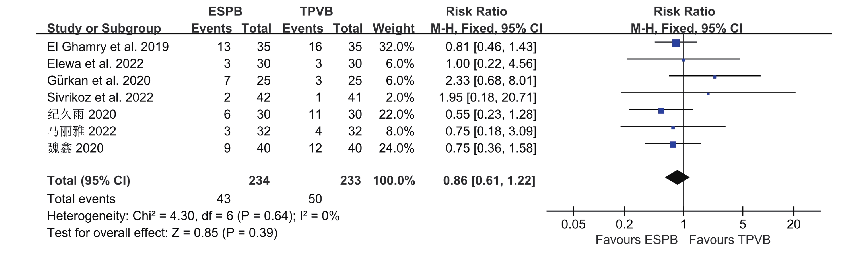Select the Elewa et al. 2022 row label
This screenshot has height=253, width=868.
(x=95, y=63)
